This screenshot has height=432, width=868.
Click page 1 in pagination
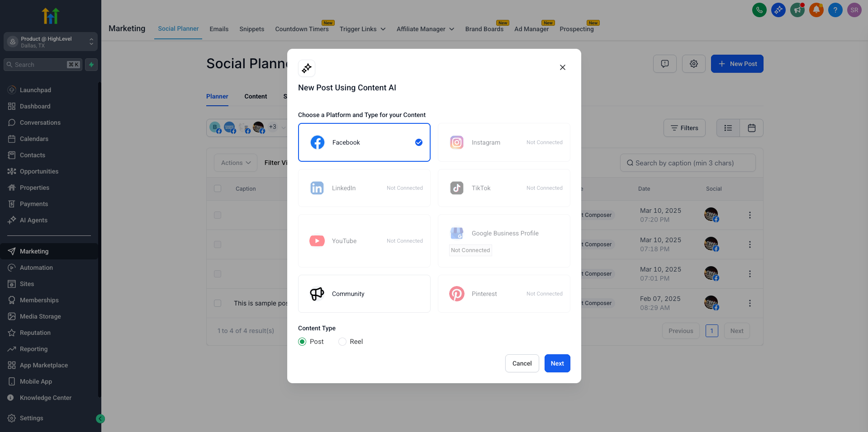[711, 331]
